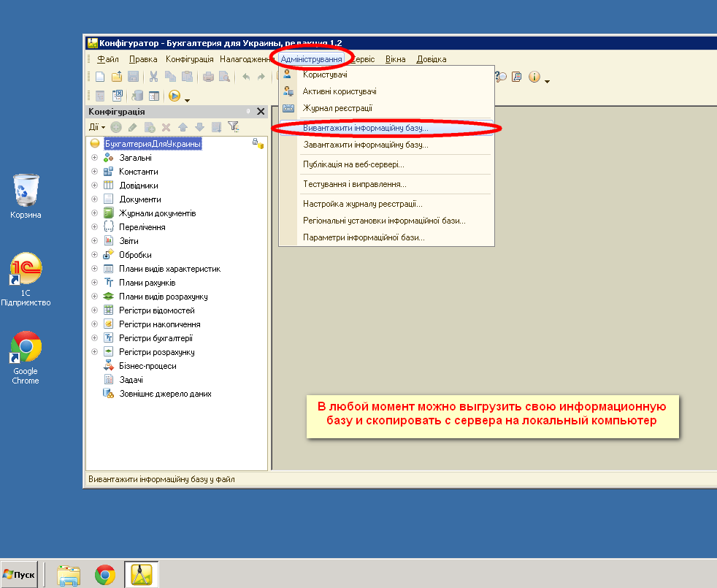Launch Chrome from the taskbar
The image size is (717, 588).
pyautogui.click(x=104, y=575)
